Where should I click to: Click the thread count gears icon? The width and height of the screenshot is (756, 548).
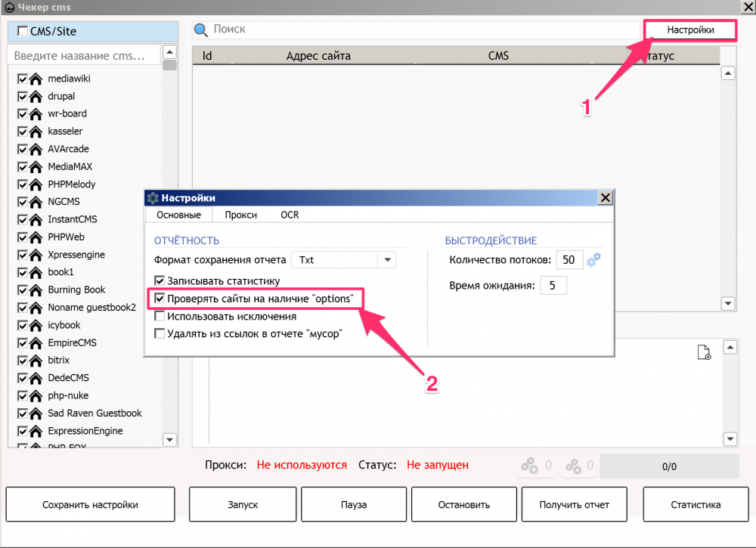(593, 260)
